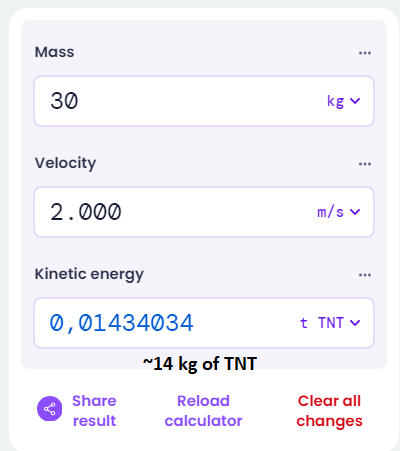This screenshot has height=451, width=400.
Task: Click the Kinetic energy value 0,01434034
Action: [121, 323]
